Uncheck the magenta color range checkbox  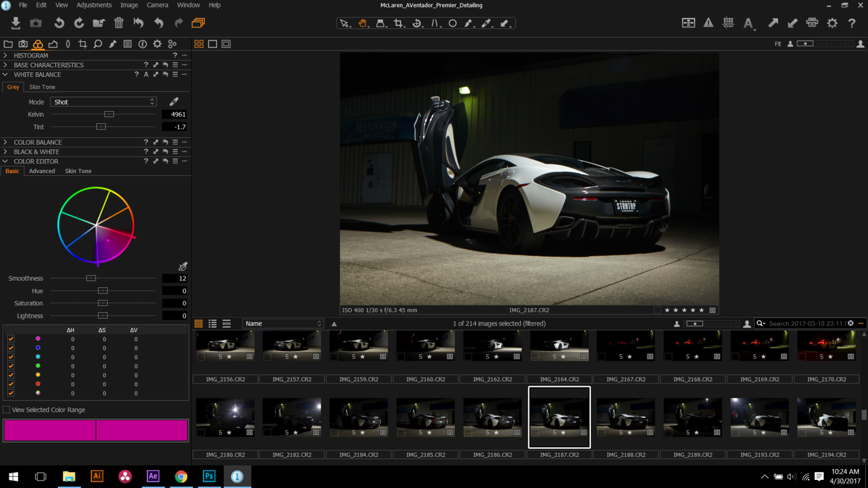pyautogui.click(x=11, y=339)
